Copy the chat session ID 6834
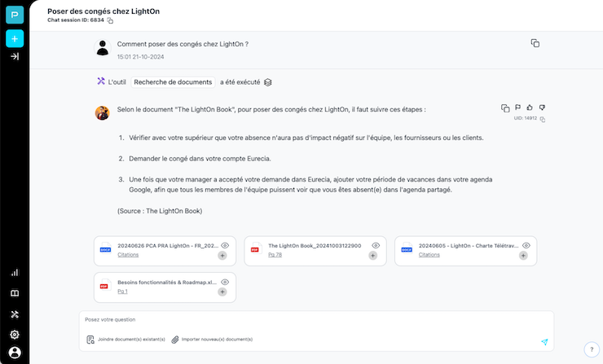The image size is (603, 364). point(110,20)
